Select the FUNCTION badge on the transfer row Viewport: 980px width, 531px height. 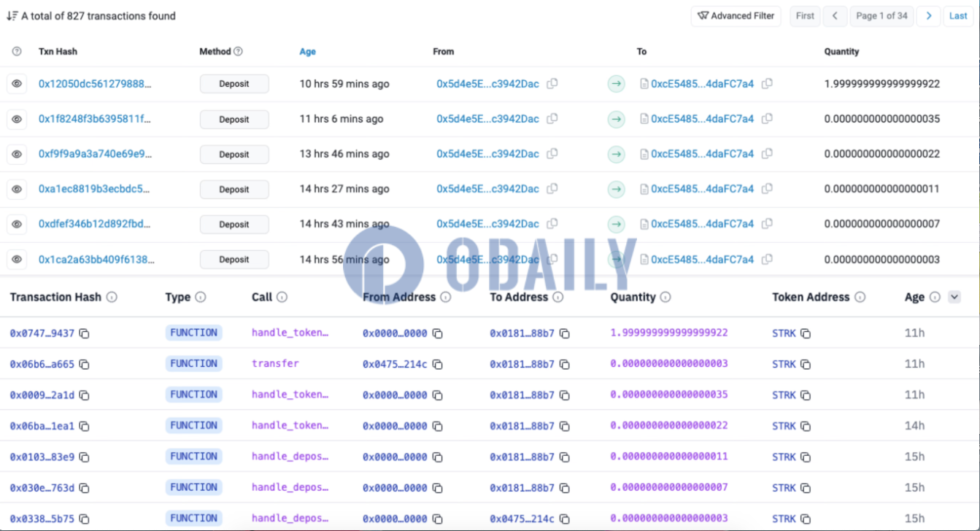tap(193, 363)
